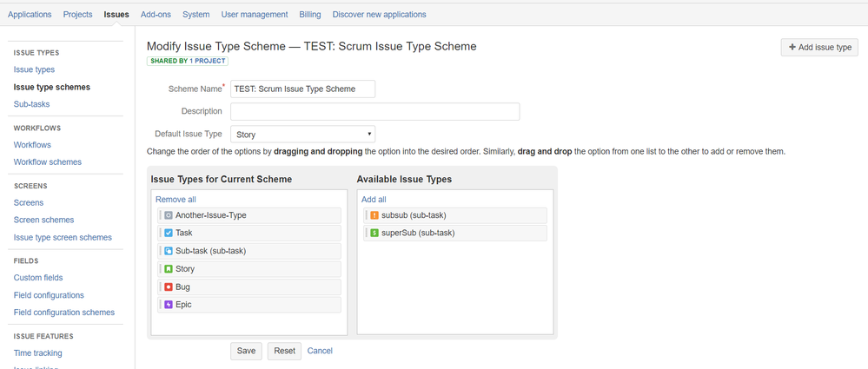868x369 pixels.
Task: Open Issue type screen schemes link
Action: [63, 237]
